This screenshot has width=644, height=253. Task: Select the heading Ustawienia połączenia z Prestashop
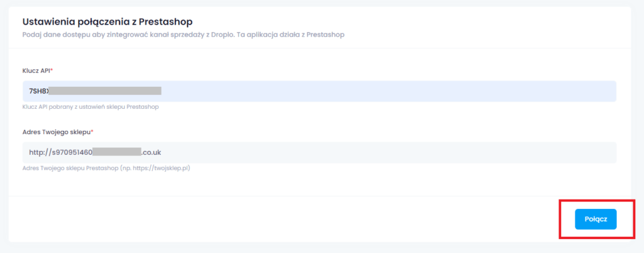pos(108,21)
